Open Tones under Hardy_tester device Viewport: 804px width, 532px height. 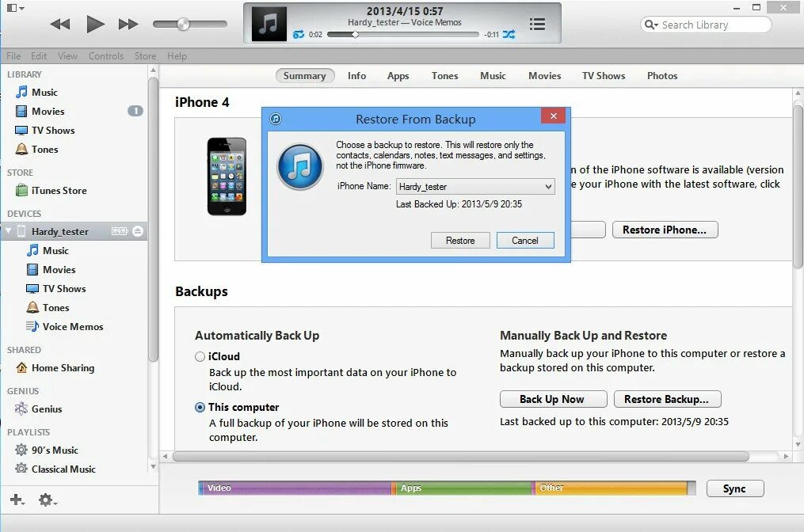[74, 307]
